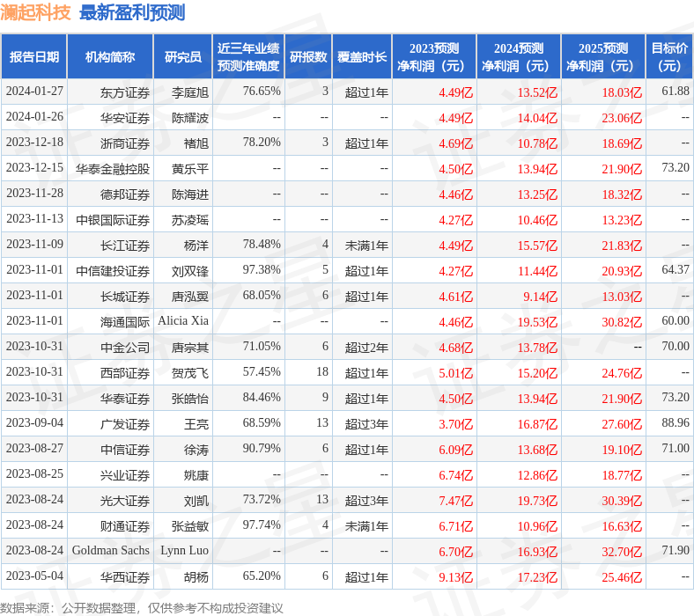The height and width of the screenshot is (616, 694).
Task: Select the 报告日期 column header
Action: [x=34, y=57]
